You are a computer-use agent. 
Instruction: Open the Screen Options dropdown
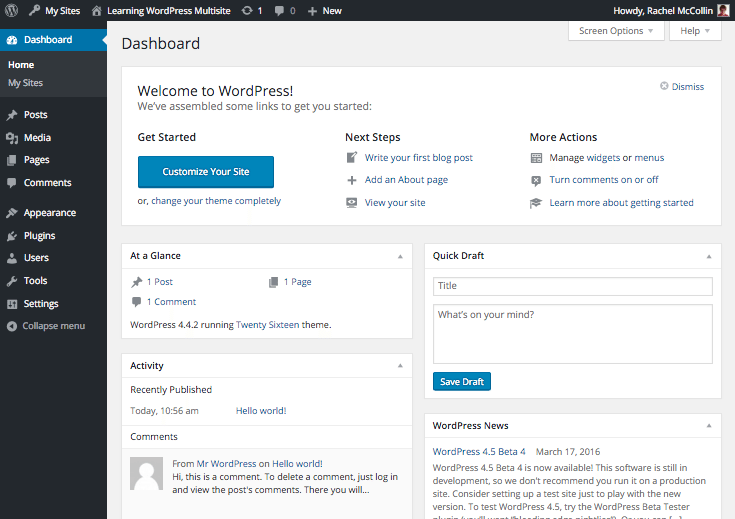tap(616, 31)
